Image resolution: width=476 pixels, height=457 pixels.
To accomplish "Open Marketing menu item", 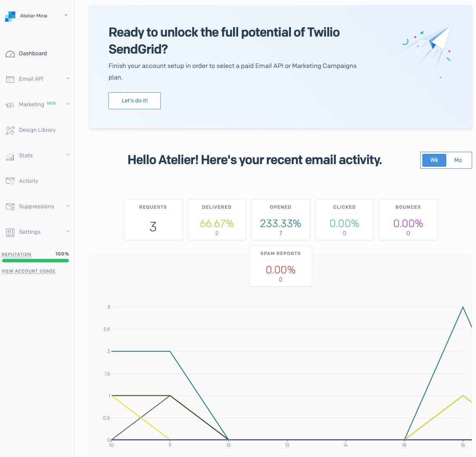I will (x=31, y=105).
